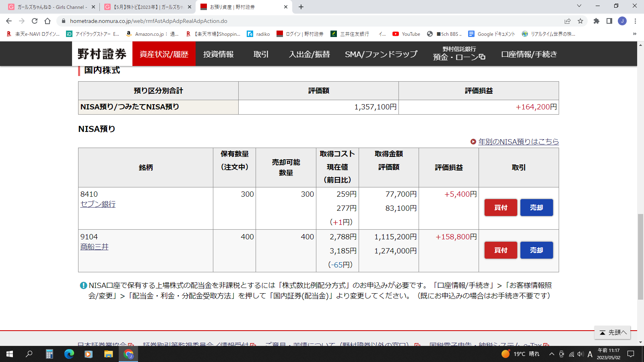Open the Chrome profile avatar J

point(622,21)
